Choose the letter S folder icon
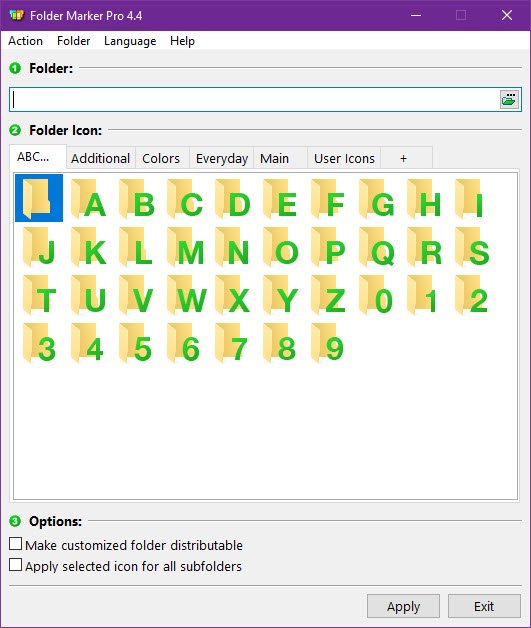 coord(471,246)
